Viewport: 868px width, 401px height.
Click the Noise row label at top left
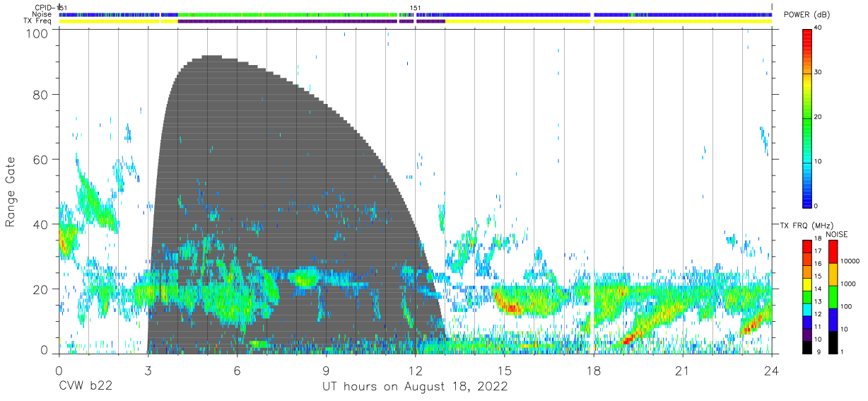click(x=42, y=14)
